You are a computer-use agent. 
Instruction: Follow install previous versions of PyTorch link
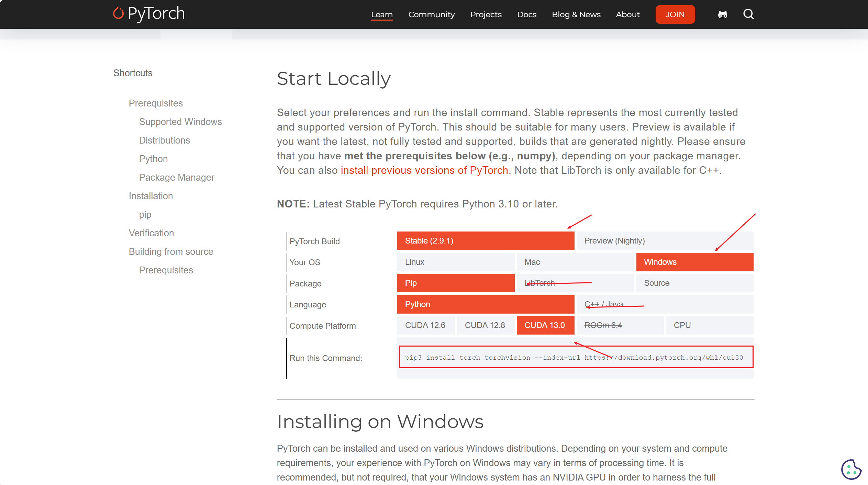pyautogui.click(x=424, y=170)
